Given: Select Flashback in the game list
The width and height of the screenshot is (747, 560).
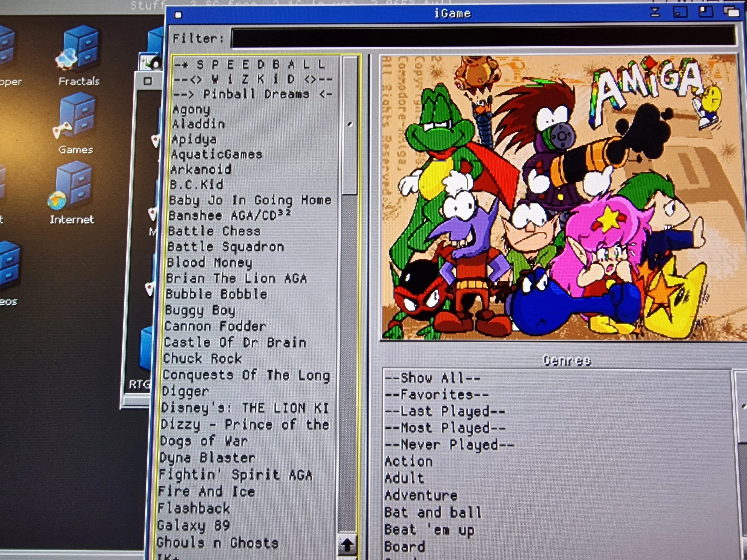Looking at the screenshot, I should (194, 508).
